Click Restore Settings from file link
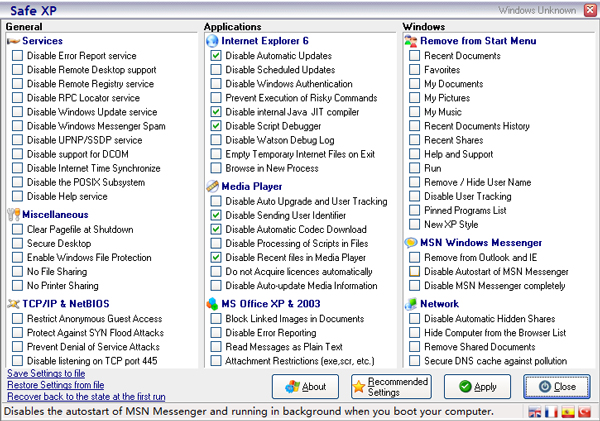The height and width of the screenshot is (421, 600). (x=55, y=385)
